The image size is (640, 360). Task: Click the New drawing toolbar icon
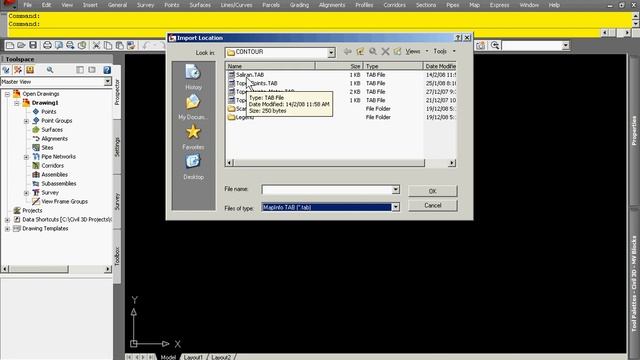pyautogui.click(x=10, y=45)
